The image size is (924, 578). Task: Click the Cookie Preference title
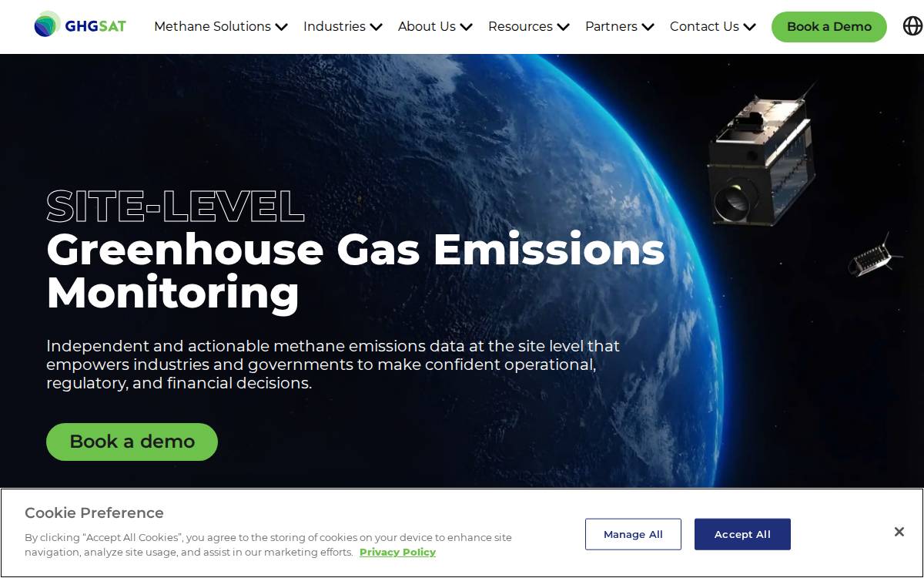[x=94, y=512]
